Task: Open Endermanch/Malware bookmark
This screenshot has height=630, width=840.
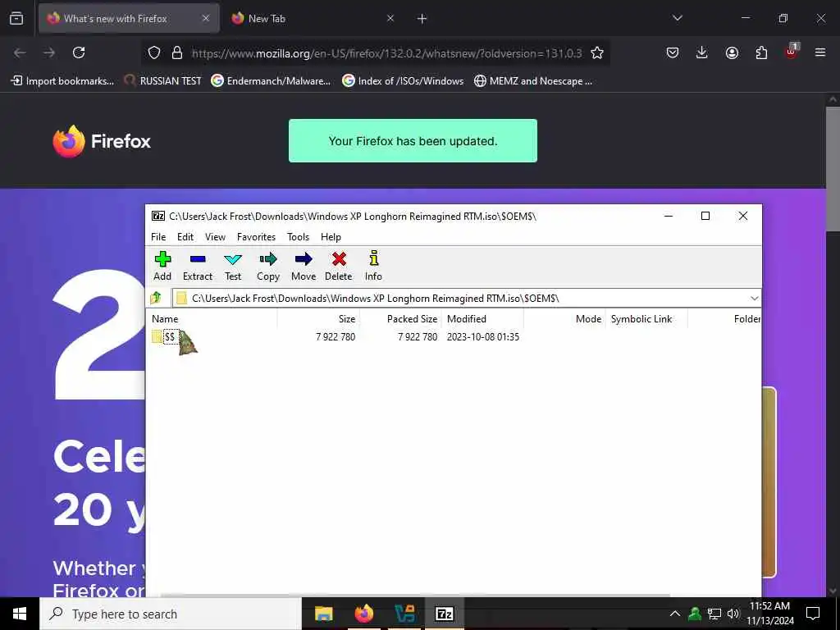Action: tap(271, 81)
